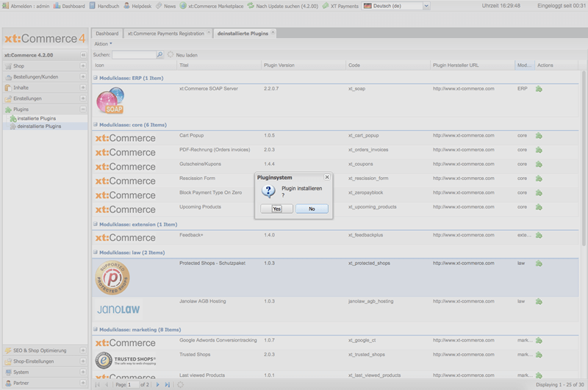Collapse the Modulklasse: core group
The width and height of the screenshot is (588, 390).
pos(96,125)
